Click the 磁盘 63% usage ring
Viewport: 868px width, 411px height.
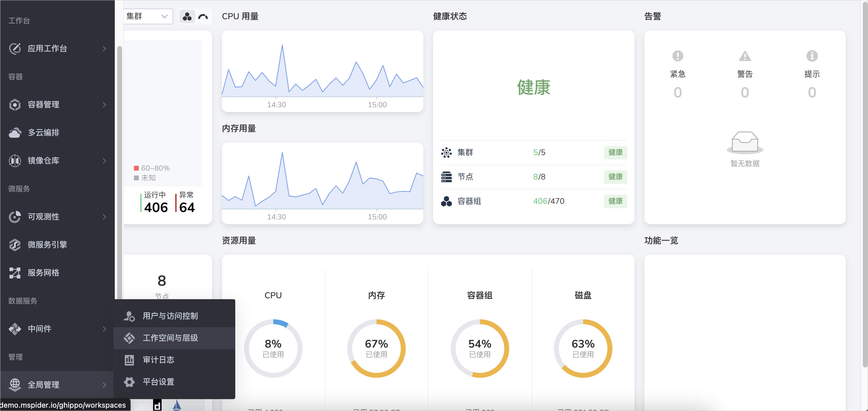pyautogui.click(x=583, y=349)
